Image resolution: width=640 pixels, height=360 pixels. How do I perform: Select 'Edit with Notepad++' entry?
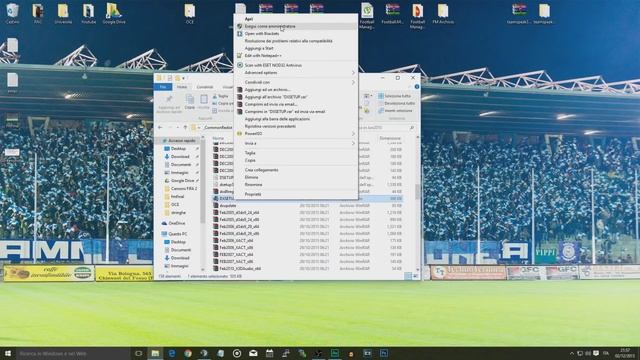click(x=263, y=56)
